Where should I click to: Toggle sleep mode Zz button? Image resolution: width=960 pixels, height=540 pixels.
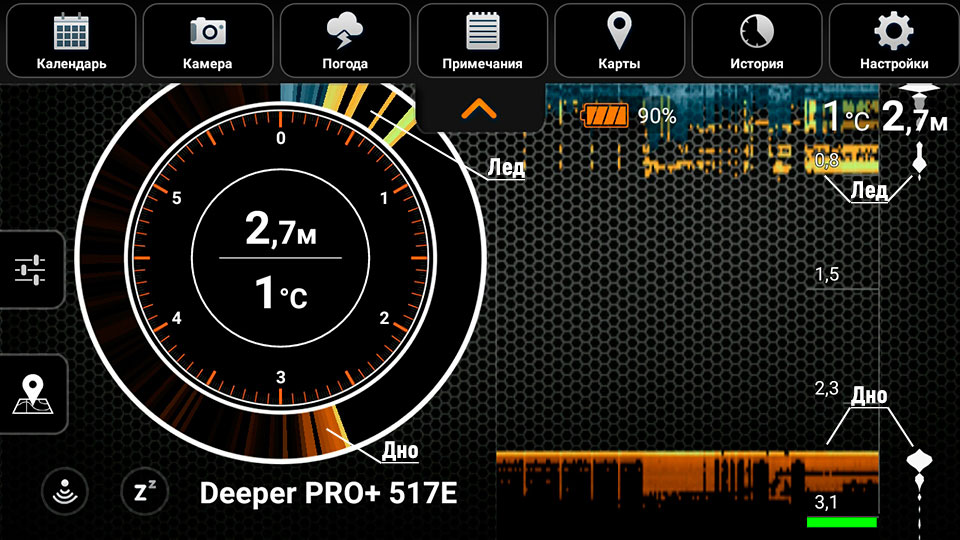[x=138, y=491]
